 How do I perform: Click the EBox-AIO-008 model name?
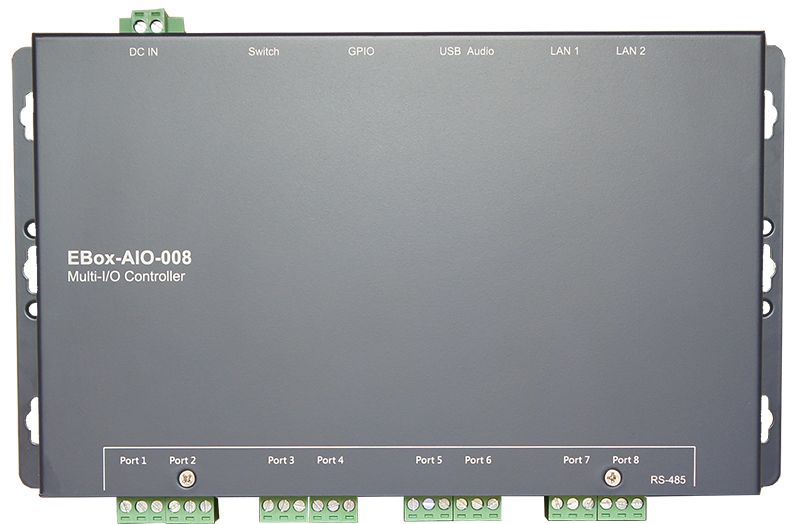click(129, 258)
